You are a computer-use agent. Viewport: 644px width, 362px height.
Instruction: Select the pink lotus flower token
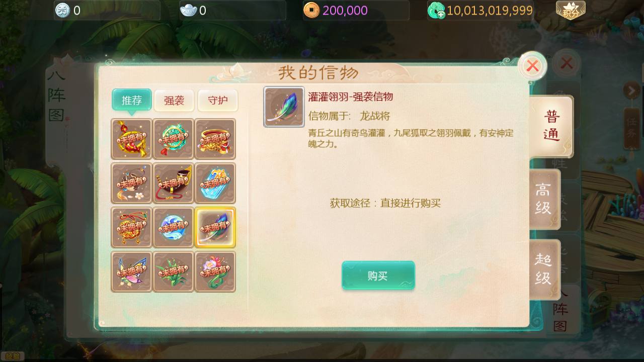[215, 271]
